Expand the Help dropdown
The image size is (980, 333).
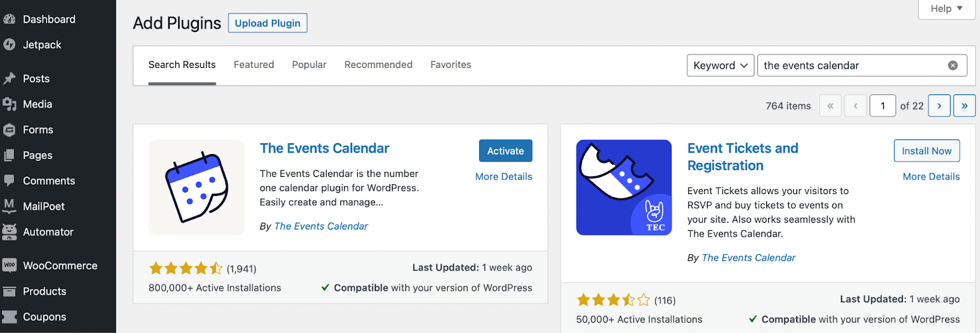point(946,9)
